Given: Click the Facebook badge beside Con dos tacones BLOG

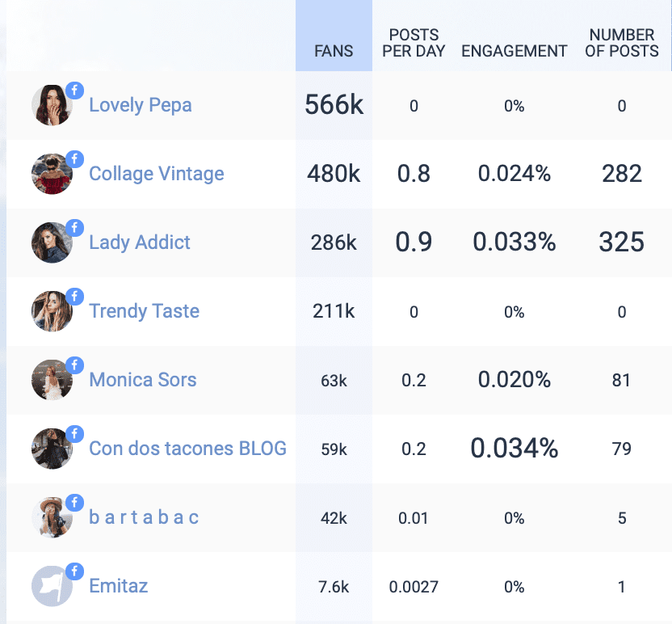Looking at the screenshot, I should click(x=75, y=435).
